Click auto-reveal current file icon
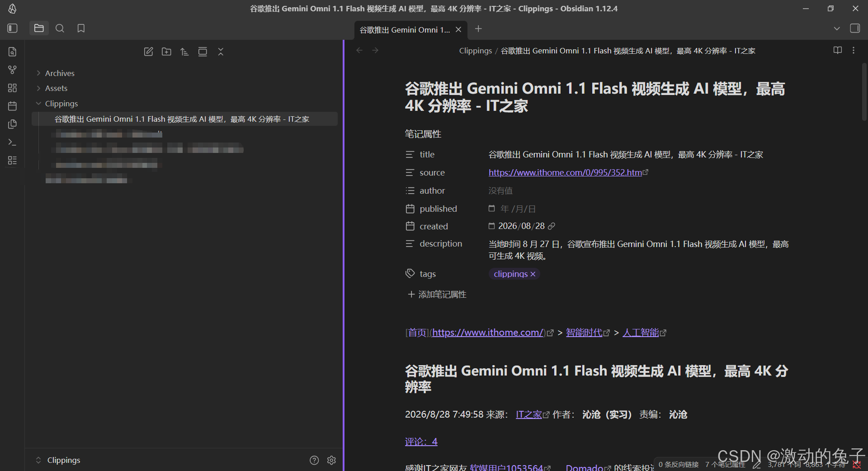The image size is (868, 471). click(203, 52)
